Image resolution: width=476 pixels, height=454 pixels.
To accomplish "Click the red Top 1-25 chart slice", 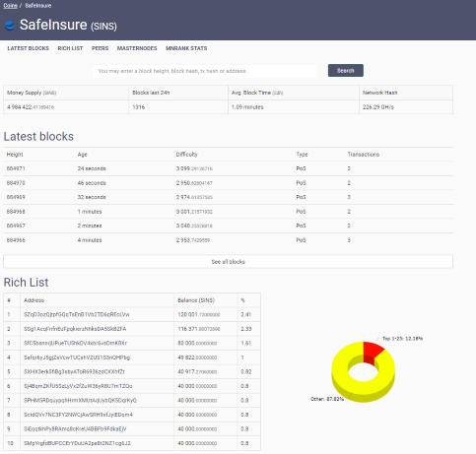I will [373, 350].
